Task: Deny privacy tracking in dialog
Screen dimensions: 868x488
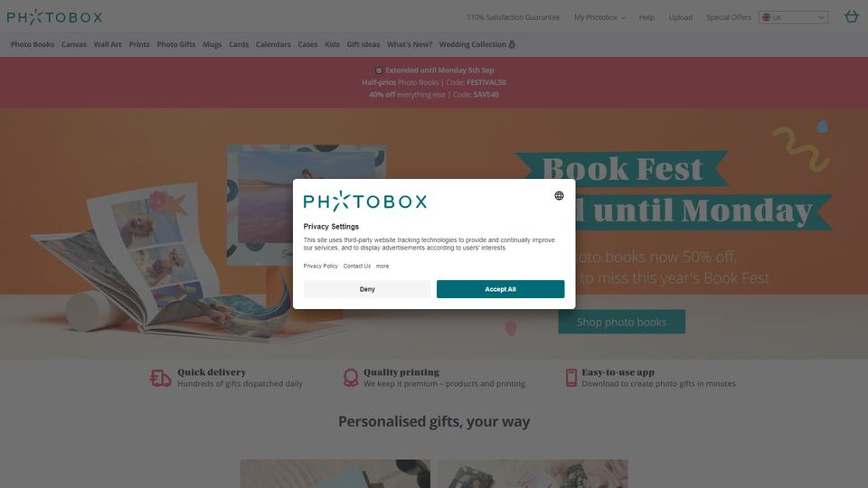Action: point(367,289)
